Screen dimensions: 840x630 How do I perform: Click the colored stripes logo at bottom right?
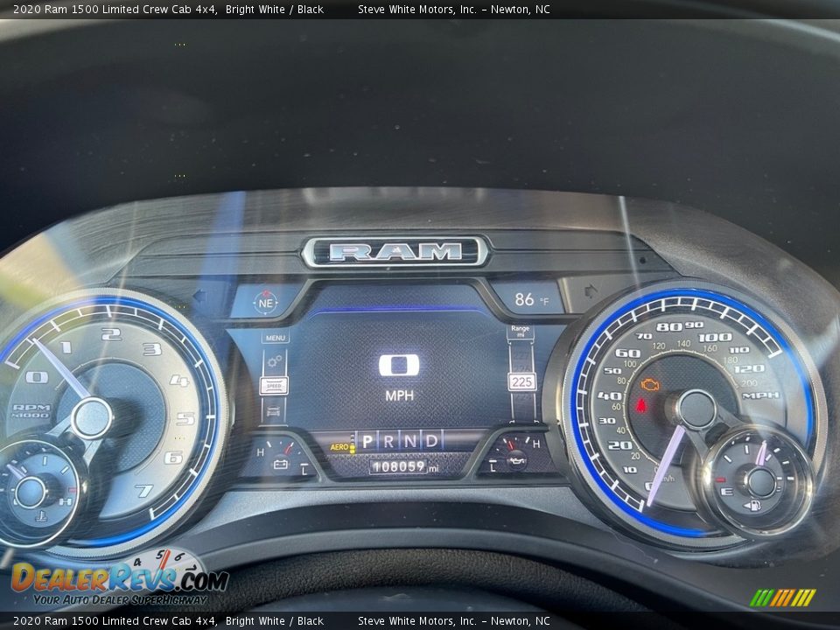pyautogui.click(x=782, y=598)
